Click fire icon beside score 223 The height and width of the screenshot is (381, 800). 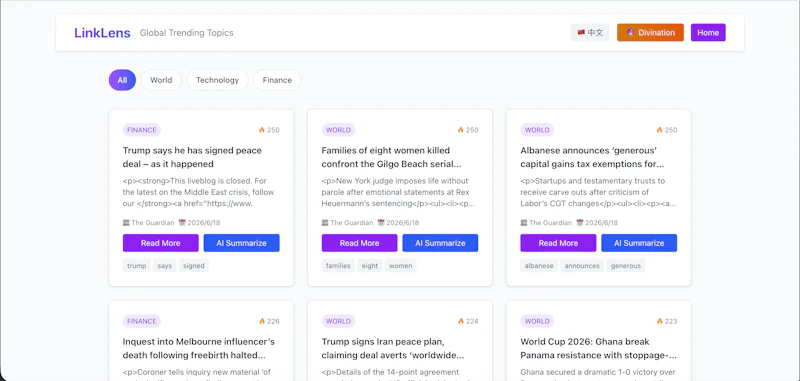[659, 321]
